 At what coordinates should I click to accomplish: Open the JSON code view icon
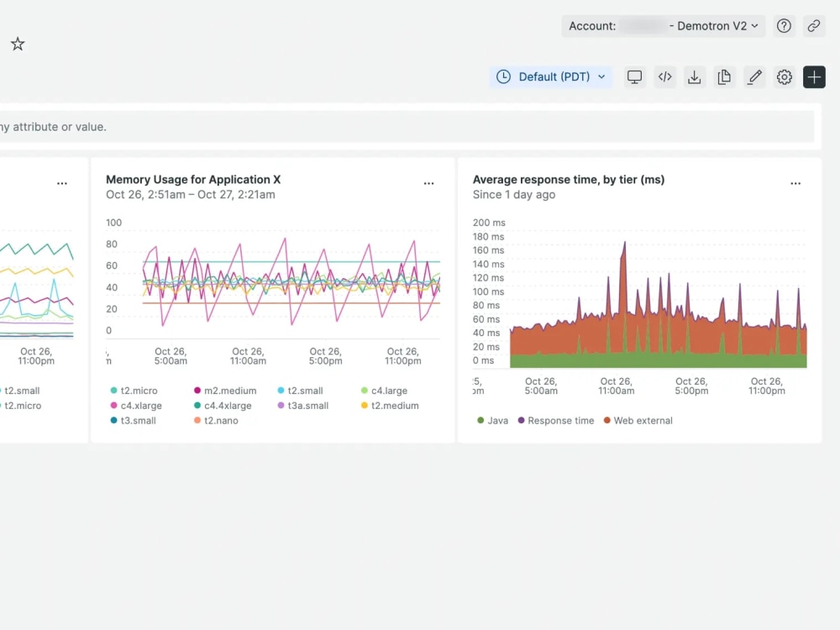[664, 77]
